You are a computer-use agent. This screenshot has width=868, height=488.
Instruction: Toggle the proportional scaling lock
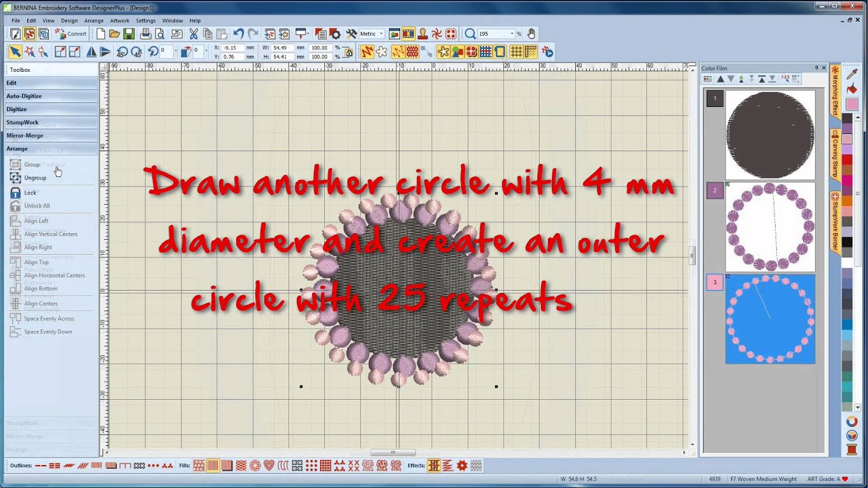[x=349, y=52]
